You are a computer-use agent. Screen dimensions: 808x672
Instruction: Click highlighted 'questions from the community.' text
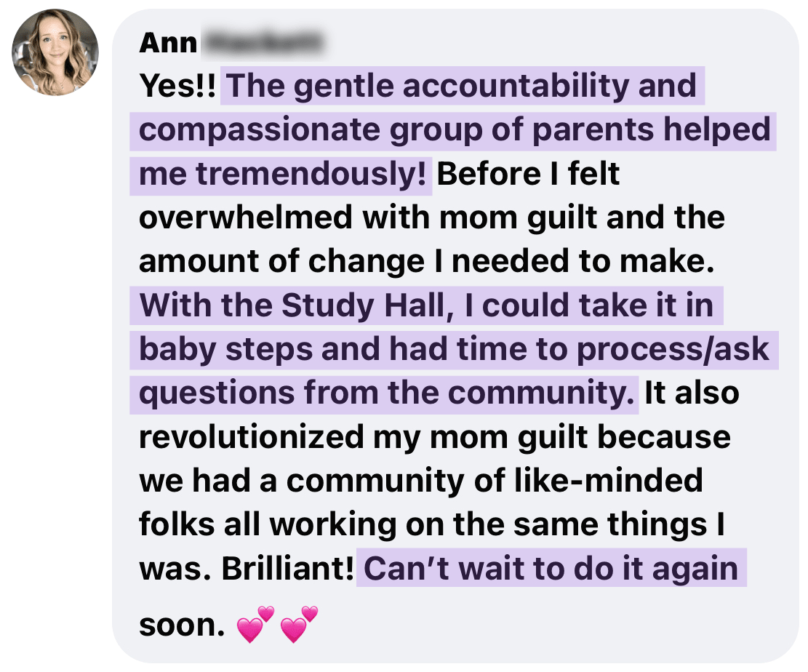(385, 393)
